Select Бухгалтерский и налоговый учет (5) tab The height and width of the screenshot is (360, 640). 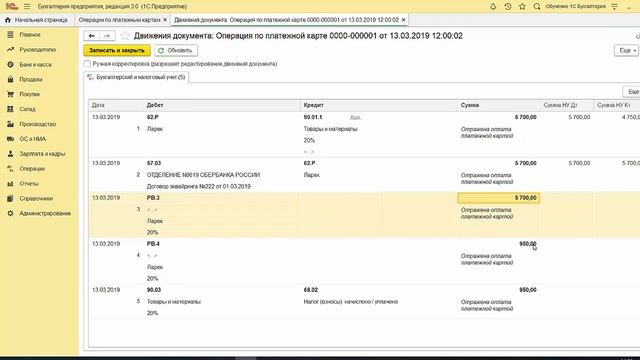point(136,77)
